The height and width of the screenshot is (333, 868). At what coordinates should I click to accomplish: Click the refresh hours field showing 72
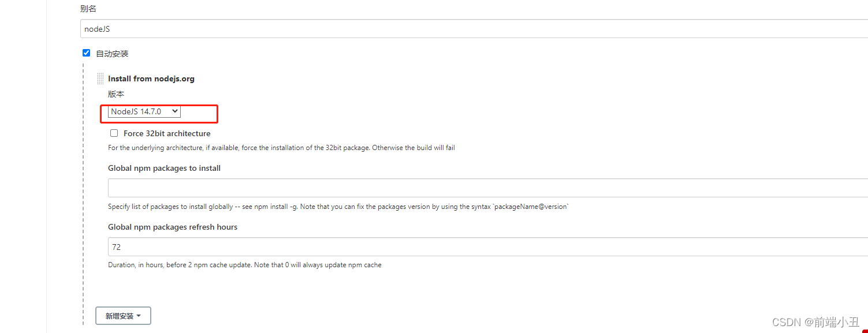coord(487,247)
